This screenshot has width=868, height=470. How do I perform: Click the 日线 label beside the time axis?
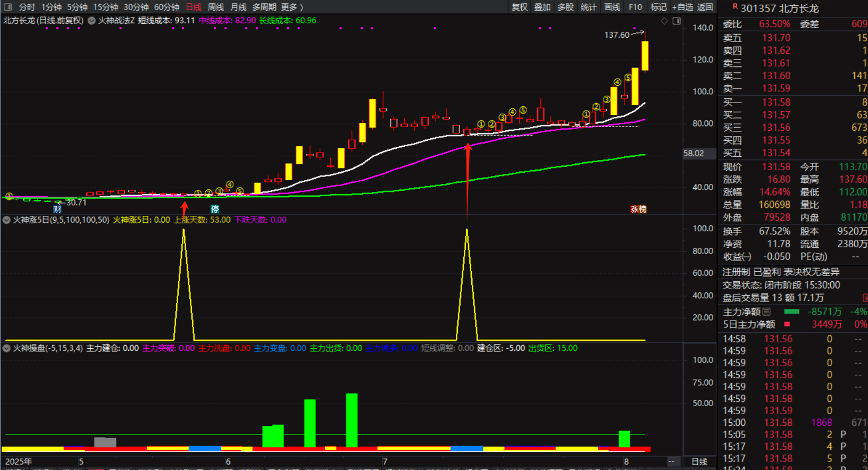pyautogui.click(x=699, y=461)
